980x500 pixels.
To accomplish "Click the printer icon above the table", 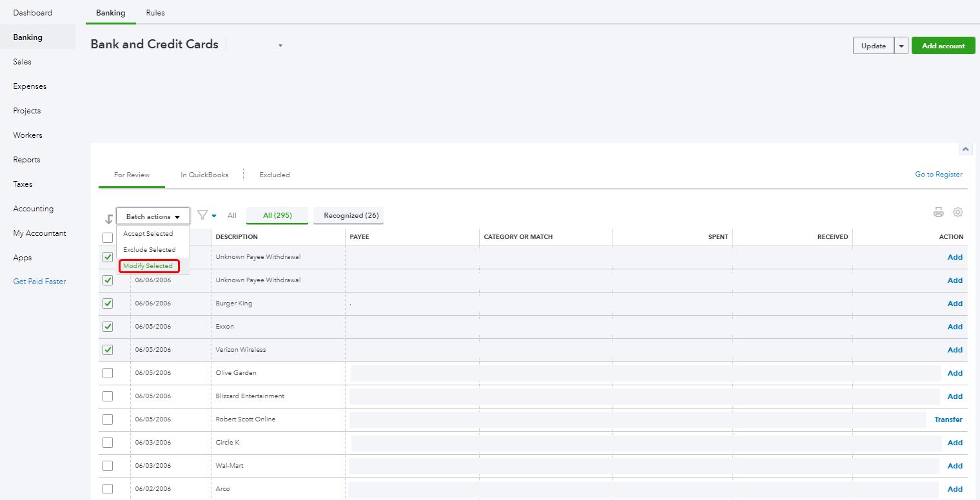I will 939,213.
